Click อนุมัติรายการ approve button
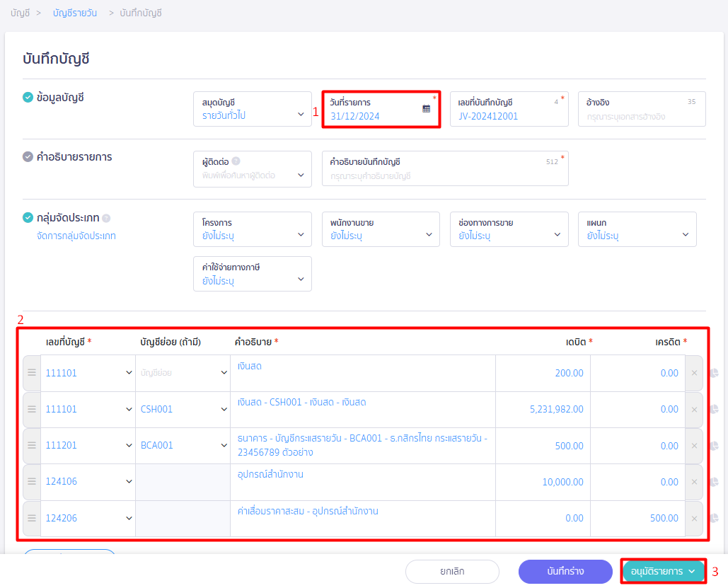Screen dimensions: 728x588 (x=663, y=571)
